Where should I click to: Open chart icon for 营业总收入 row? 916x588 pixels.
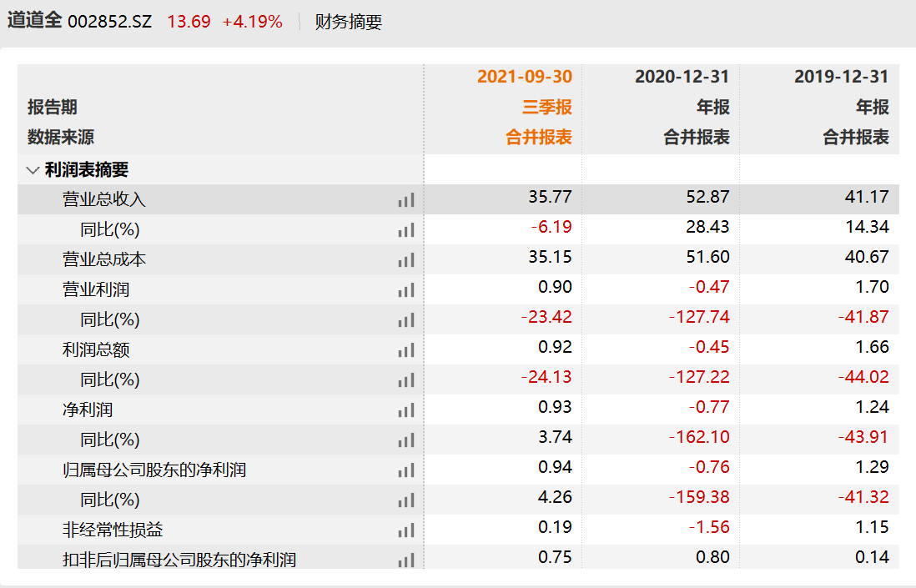point(406,200)
